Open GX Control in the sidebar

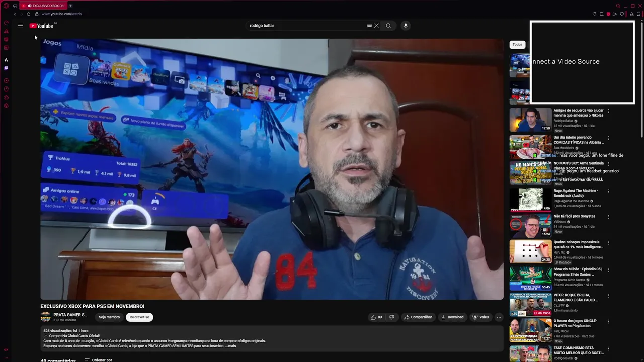6,23
